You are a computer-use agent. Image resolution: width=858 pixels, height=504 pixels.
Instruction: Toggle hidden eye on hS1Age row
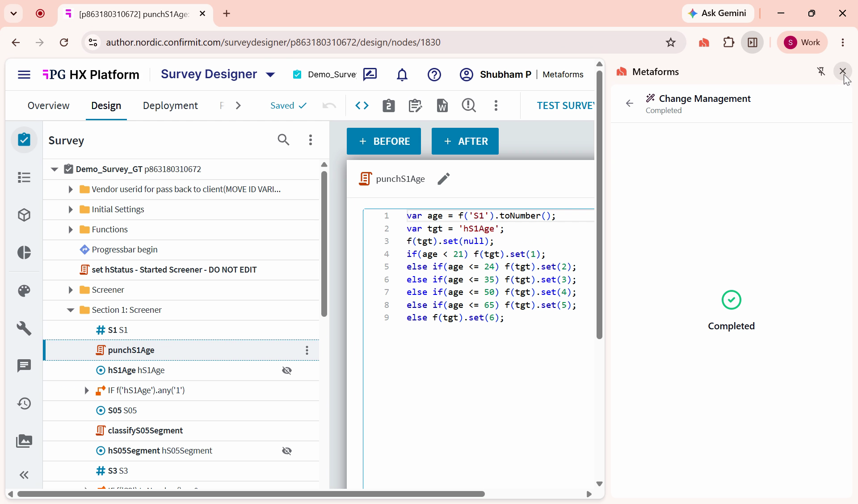(x=287, y=370)
